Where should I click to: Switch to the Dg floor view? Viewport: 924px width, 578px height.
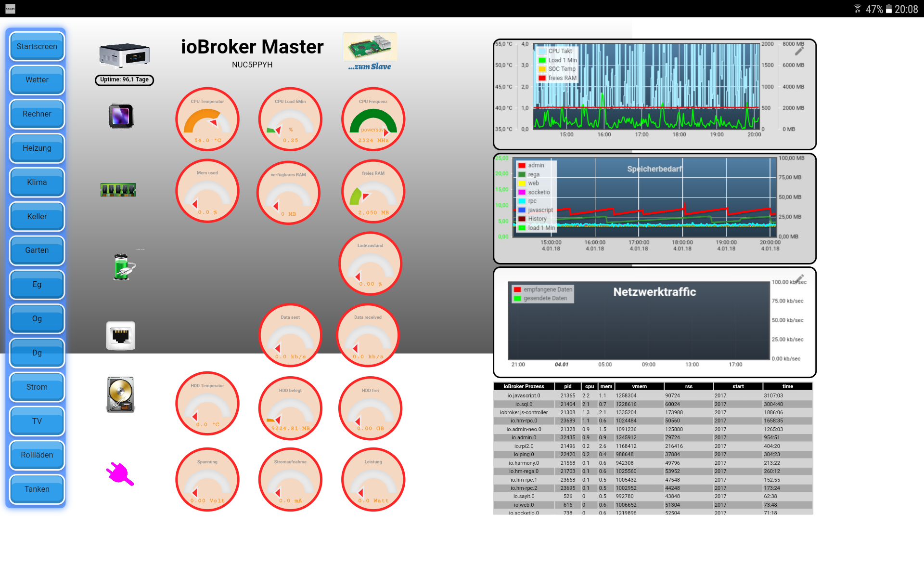(x=37, y=353)
